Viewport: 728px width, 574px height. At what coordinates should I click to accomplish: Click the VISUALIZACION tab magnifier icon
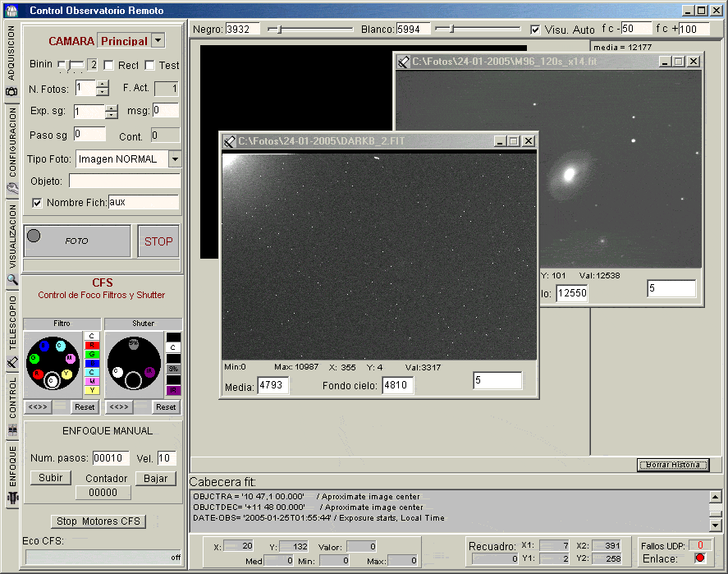[x=11, y=279]
